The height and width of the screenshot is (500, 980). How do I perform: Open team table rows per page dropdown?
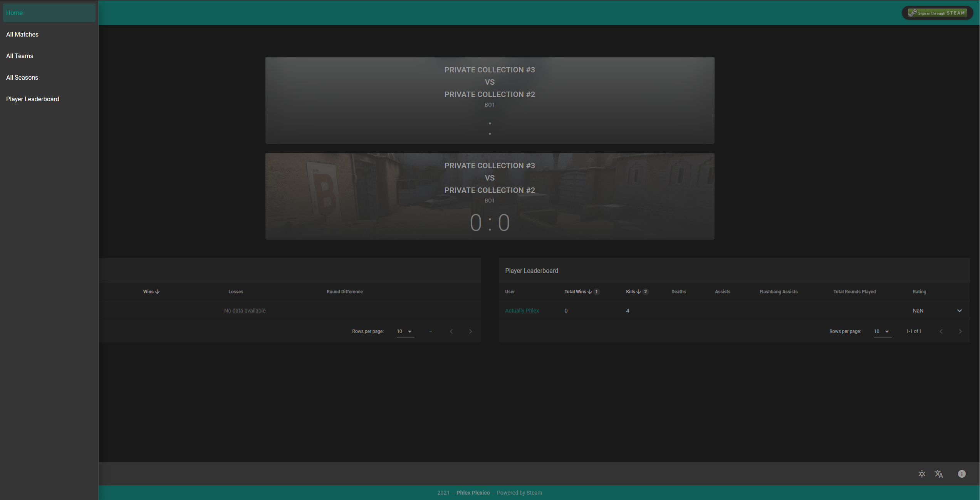pos(405,331)
